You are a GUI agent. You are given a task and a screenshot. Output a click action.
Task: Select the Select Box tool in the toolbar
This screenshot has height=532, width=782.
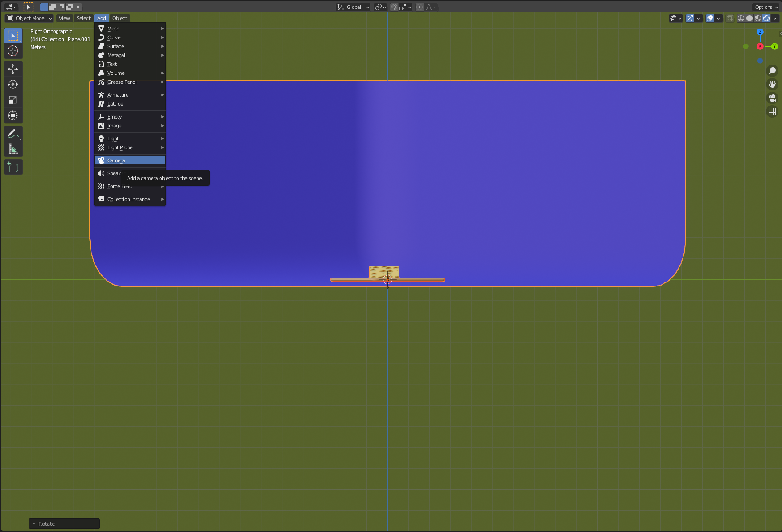coord(13,36)
